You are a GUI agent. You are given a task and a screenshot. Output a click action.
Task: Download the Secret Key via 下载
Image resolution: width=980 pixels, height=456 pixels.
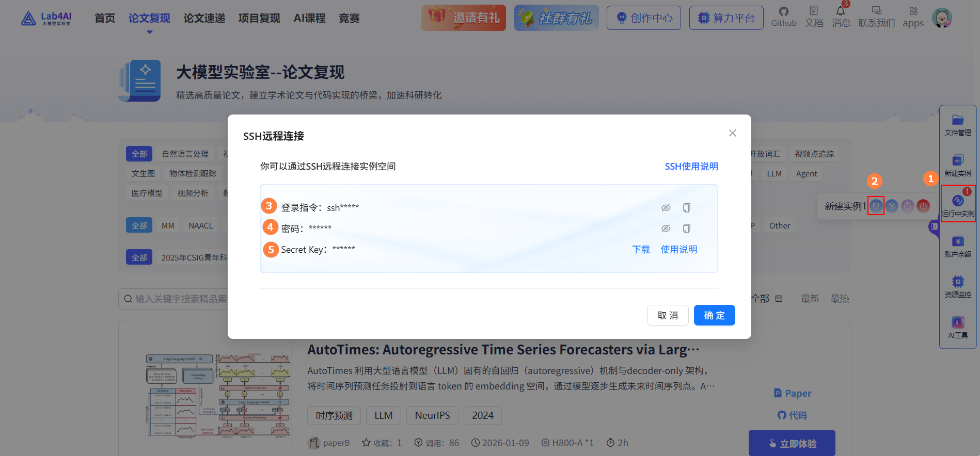click(641, 250)
